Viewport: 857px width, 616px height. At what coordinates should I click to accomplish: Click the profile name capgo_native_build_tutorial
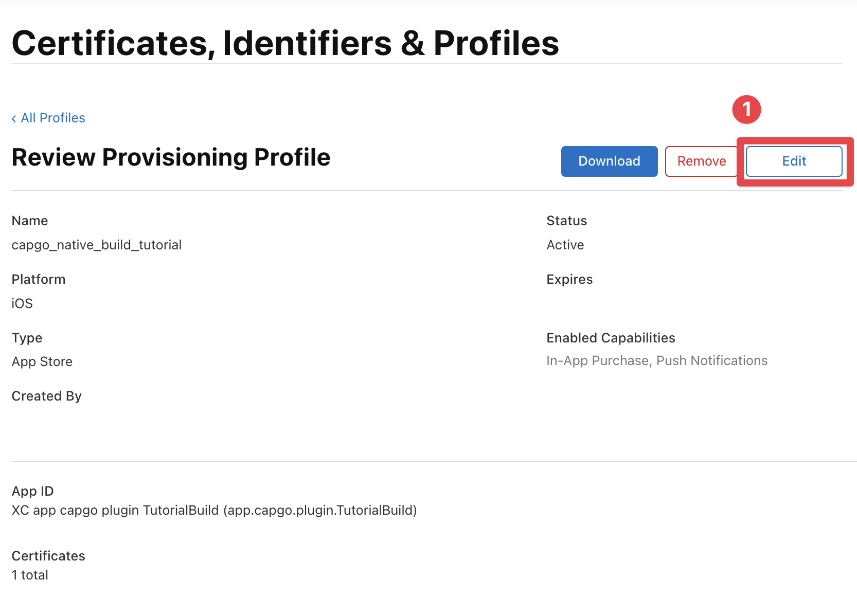(97, 245)
